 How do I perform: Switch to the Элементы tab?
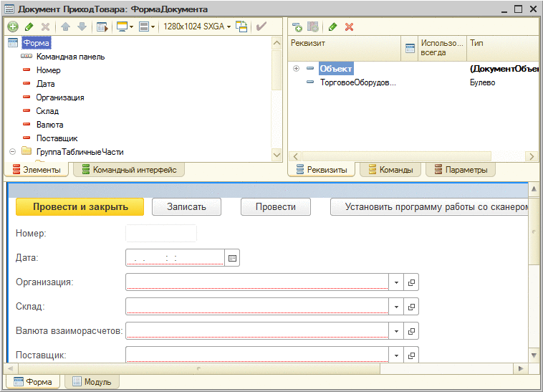pos(37,170)
